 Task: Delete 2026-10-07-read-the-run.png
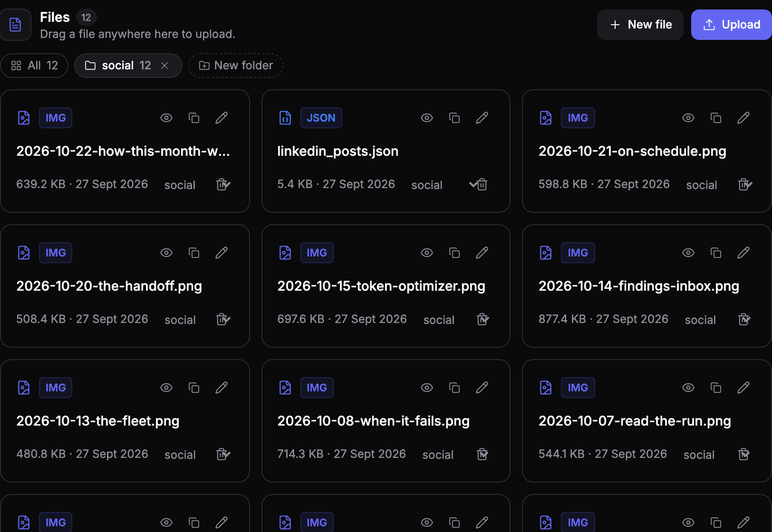coord(744,454)
